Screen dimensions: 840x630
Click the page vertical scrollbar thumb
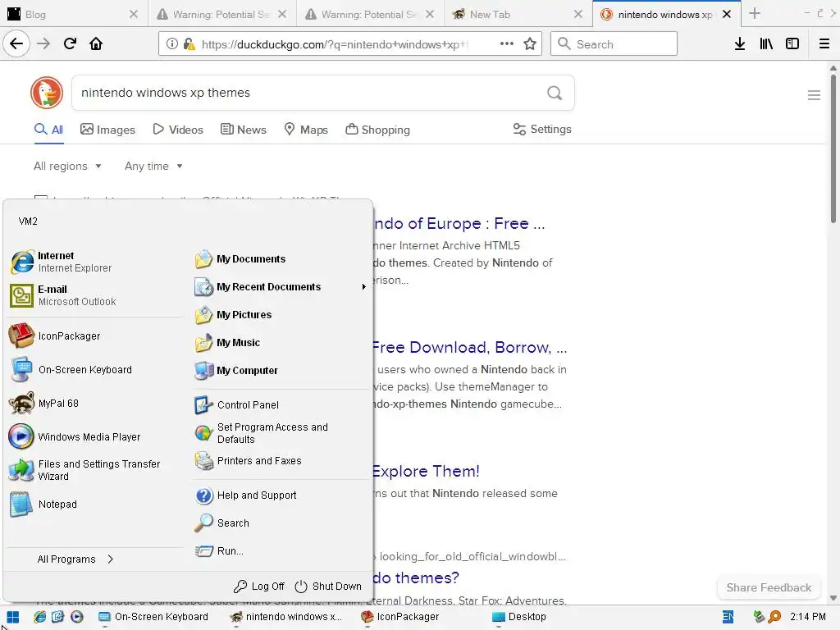833,148
